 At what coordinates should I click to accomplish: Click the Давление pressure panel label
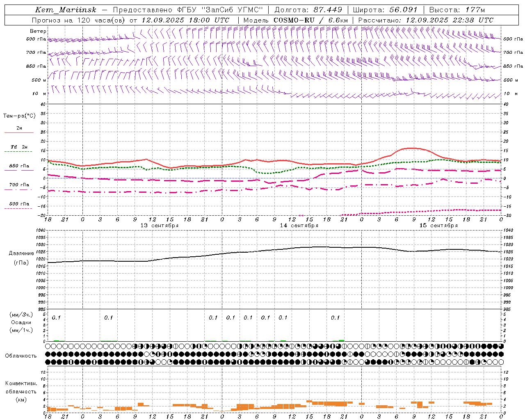21,253
